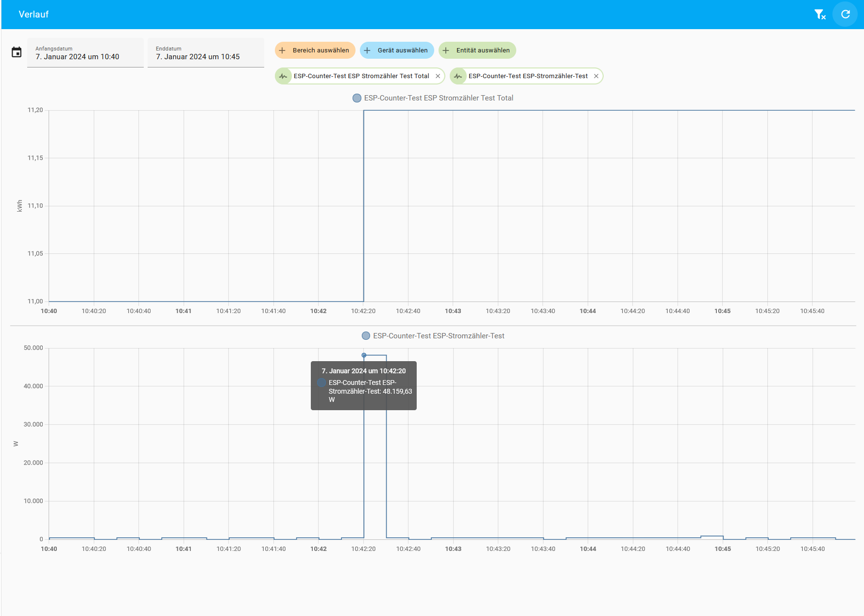This screenshot has height=616, width=864.
Task: Remove the ESP-Stromzähler-Test entity chip
Action: coord(596,76)
